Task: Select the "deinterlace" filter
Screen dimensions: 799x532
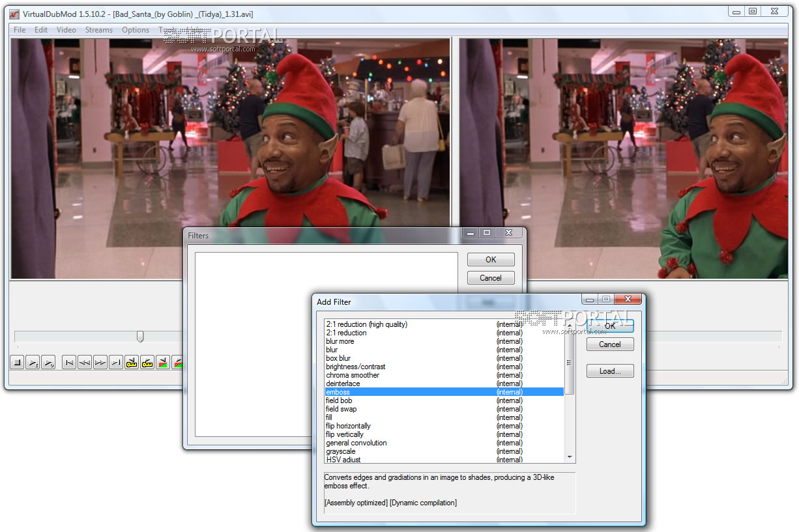Action: tap(444, 384)
